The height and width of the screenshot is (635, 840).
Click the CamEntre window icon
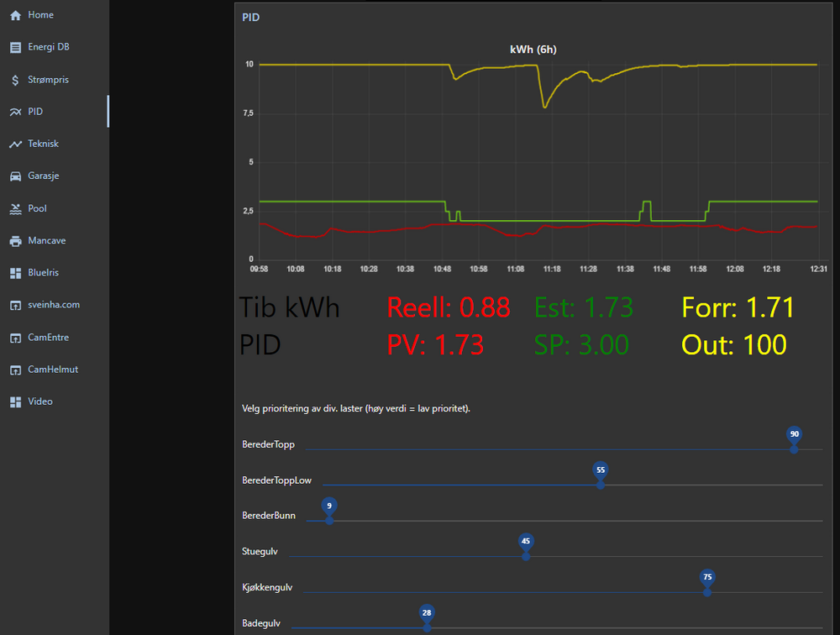[x=15, y=338]
